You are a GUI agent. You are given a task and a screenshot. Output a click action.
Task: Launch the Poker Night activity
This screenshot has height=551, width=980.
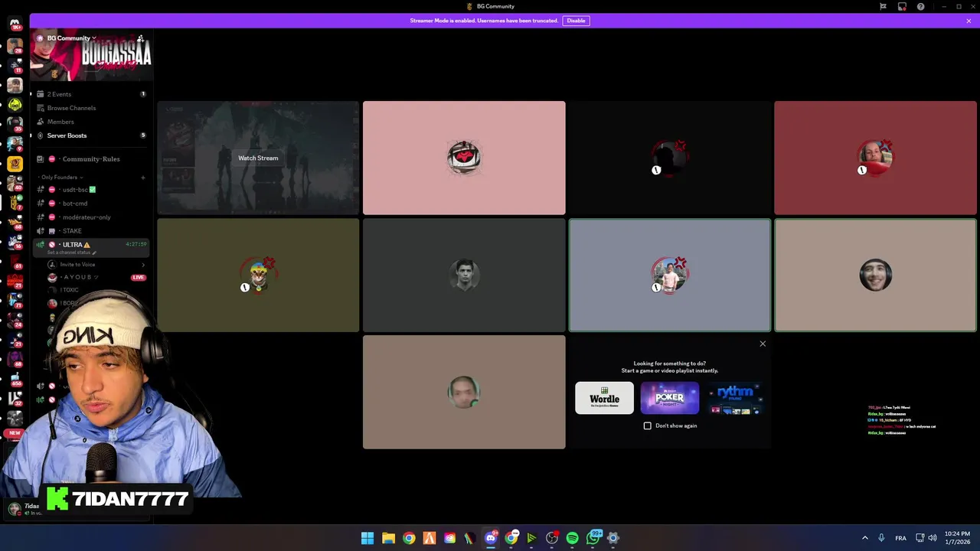click(x=670, y=398)
